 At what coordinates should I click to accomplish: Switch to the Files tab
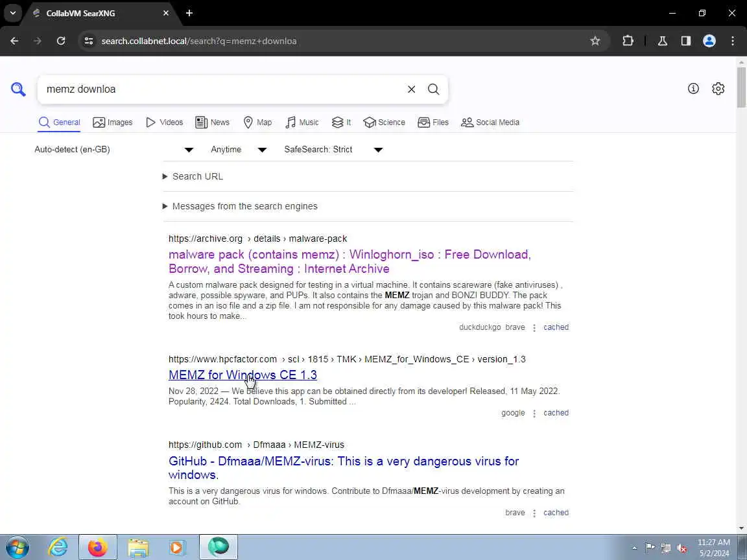tap(433, 122)
